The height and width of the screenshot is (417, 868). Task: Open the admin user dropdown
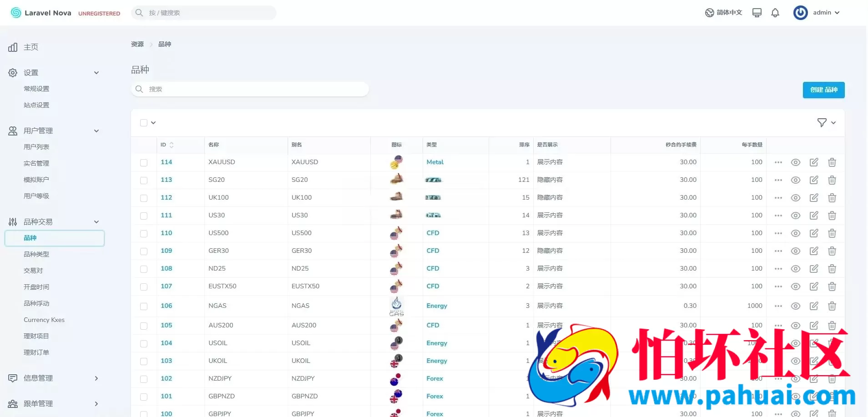click(x=826, y=13)
